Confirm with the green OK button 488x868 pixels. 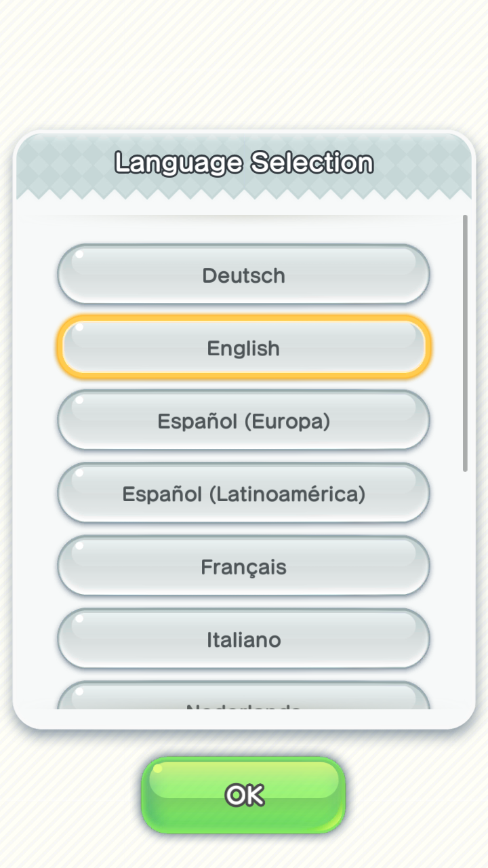click(243, 795)
